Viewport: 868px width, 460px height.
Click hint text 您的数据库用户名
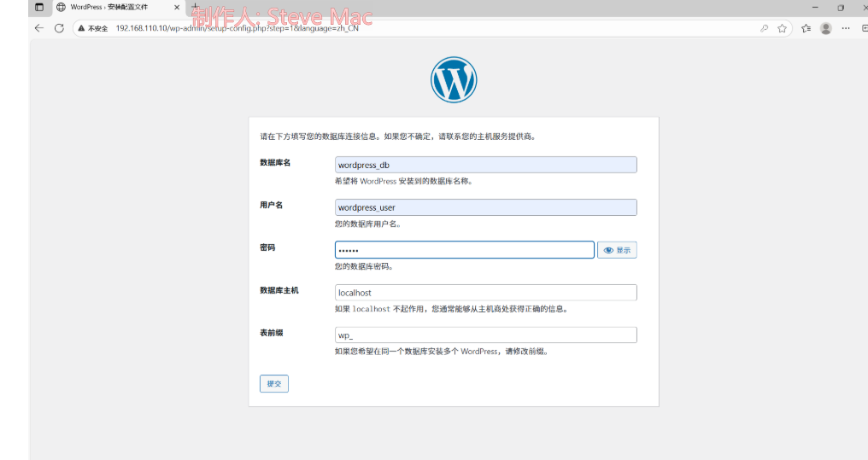click(367, 224)
